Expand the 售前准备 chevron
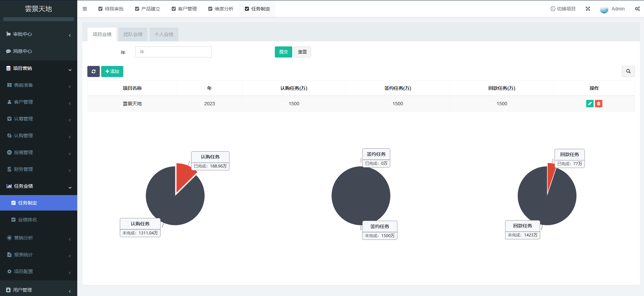This screenshot has height=296, width=644. (x=70, y=86)
